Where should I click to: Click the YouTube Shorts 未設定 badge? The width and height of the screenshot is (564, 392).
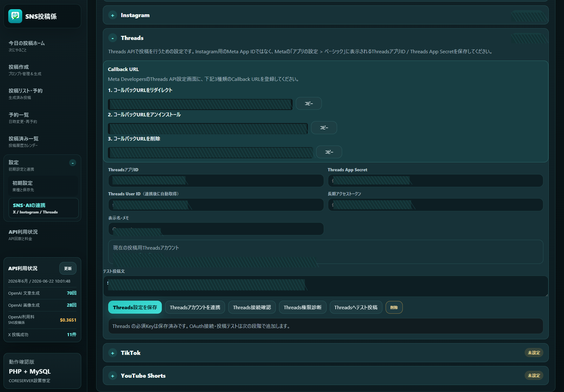(534, 376)
